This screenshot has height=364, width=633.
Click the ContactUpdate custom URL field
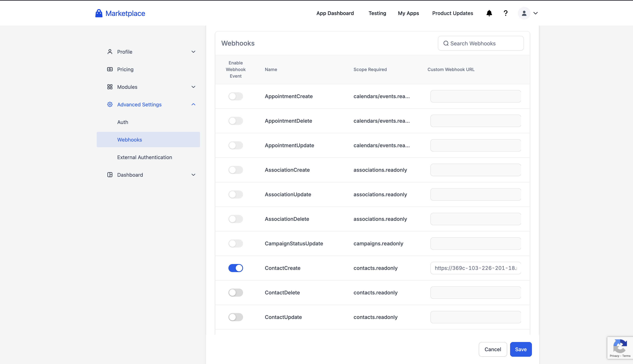(x=475, y=317)
